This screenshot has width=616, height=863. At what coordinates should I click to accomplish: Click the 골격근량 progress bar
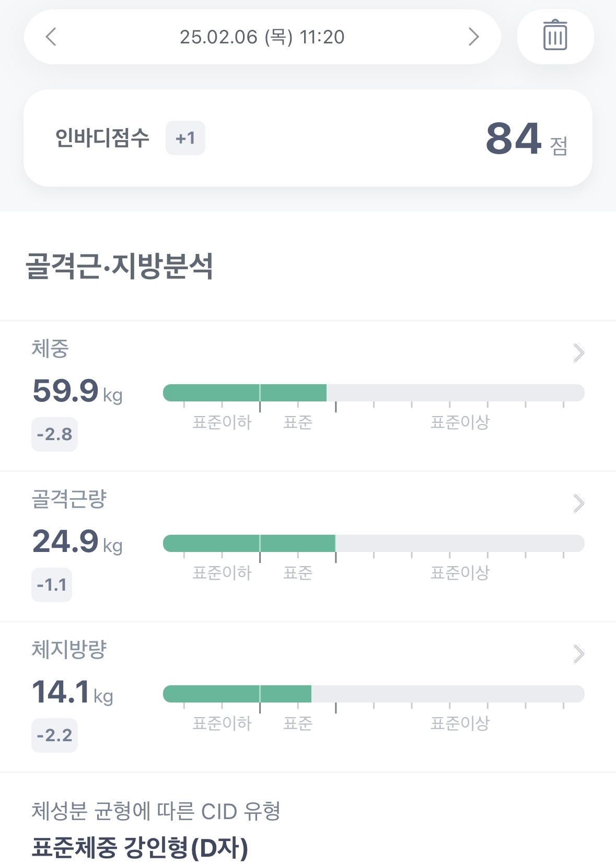click(x=373, y=544)
